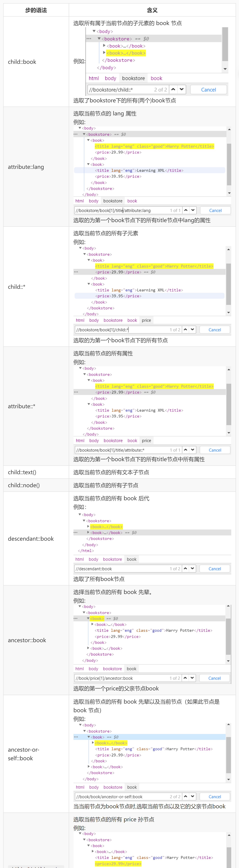Click previous-result arrow beside title/attribute::lang search

tap(186, 210)
